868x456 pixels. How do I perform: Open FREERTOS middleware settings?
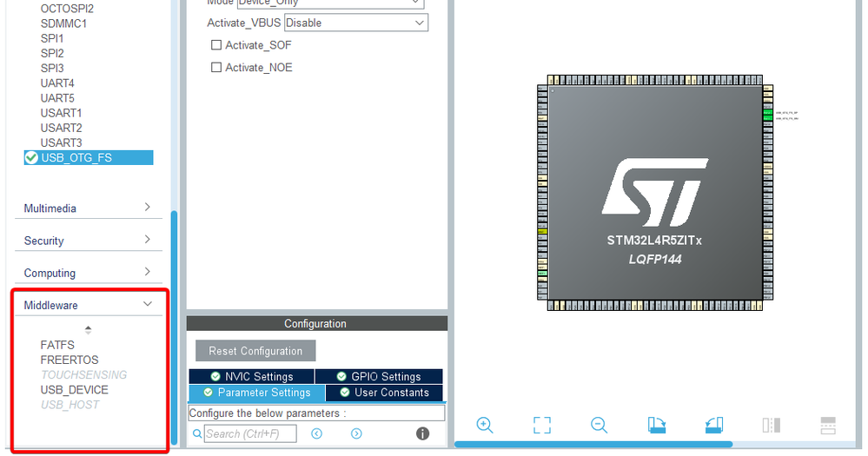(70, 360)
